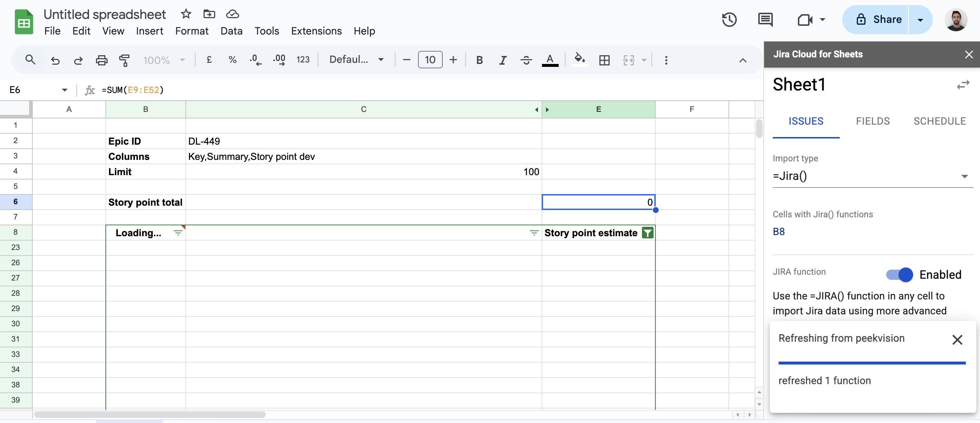Click the paint format icon
The height and width of the screenshot is (423, 980).
click(124, 60)
